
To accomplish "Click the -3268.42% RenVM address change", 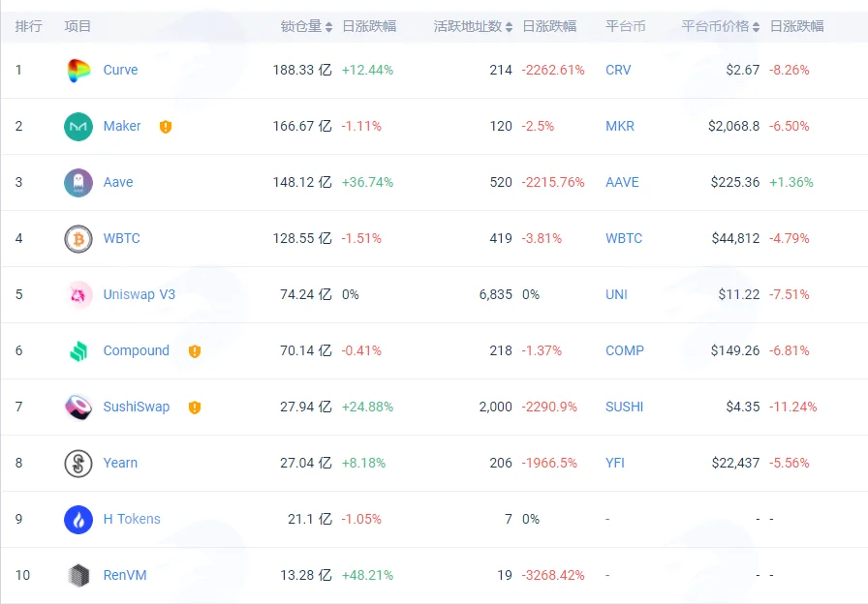I will coord(553,575).
